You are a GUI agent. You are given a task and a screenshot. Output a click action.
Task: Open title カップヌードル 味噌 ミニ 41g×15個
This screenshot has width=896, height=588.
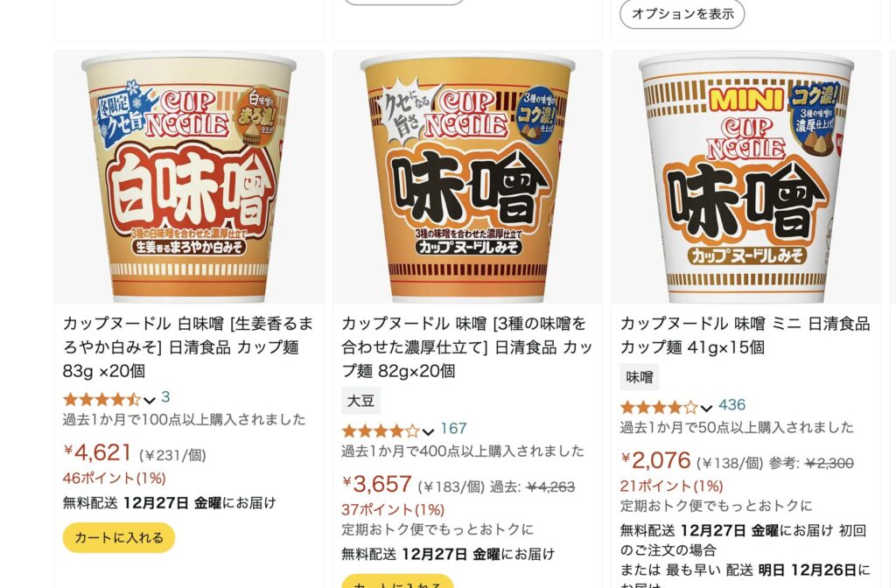[745, 335]
